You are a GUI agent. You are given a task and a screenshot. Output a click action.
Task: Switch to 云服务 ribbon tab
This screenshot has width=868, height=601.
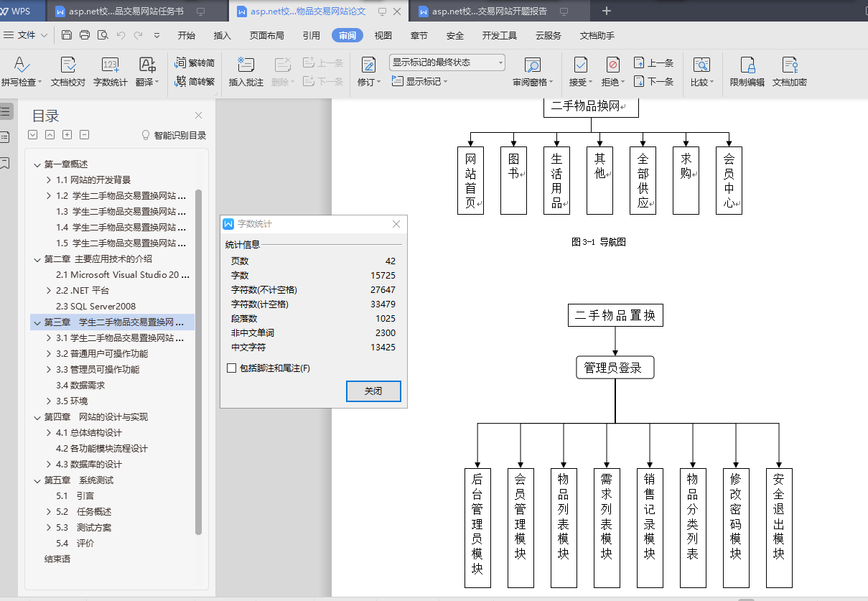[x=549, y=35]
